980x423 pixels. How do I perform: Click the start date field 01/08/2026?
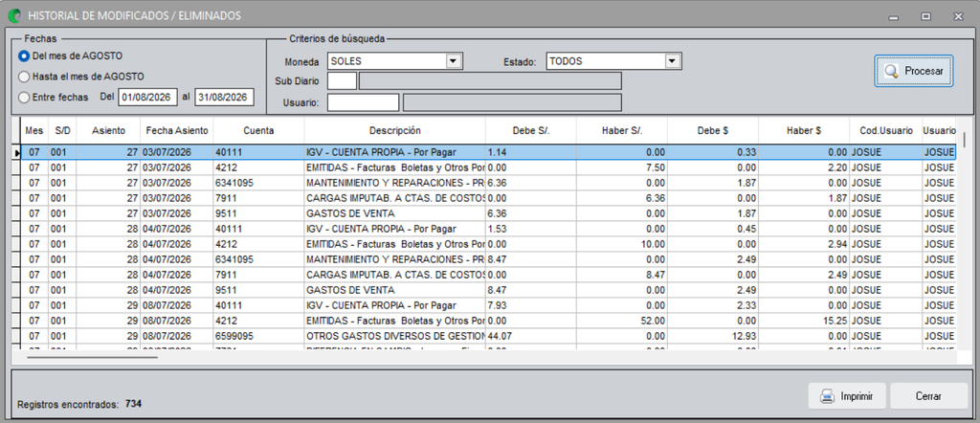click(147, 97)
